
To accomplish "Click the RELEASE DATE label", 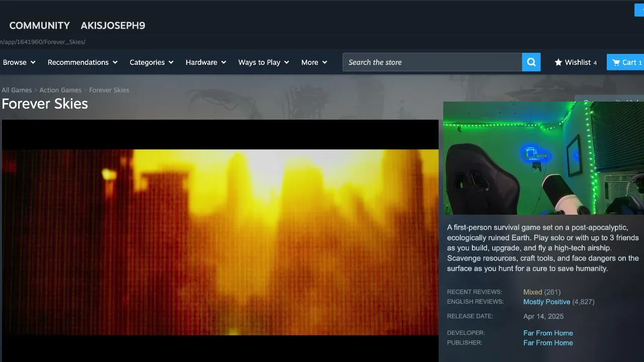I will (x=470, y=316).
